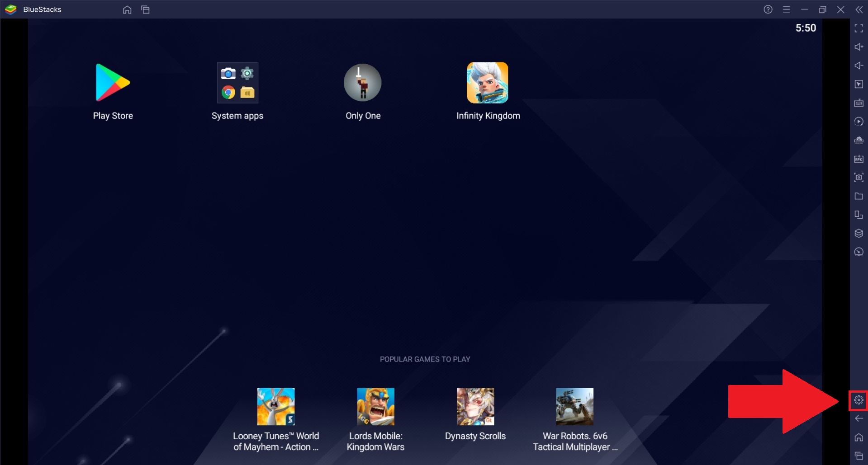Take a screenshot with camera icon

[859, 178]
